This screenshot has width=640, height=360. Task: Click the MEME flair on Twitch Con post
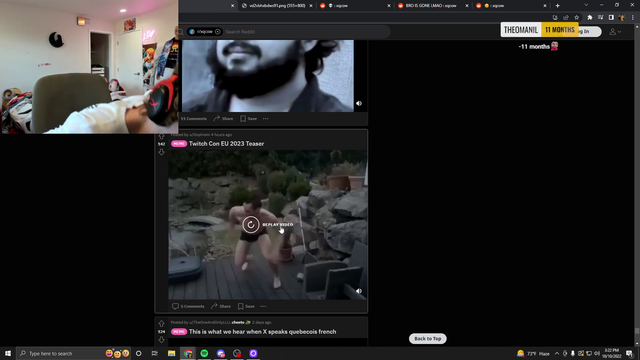179,144
